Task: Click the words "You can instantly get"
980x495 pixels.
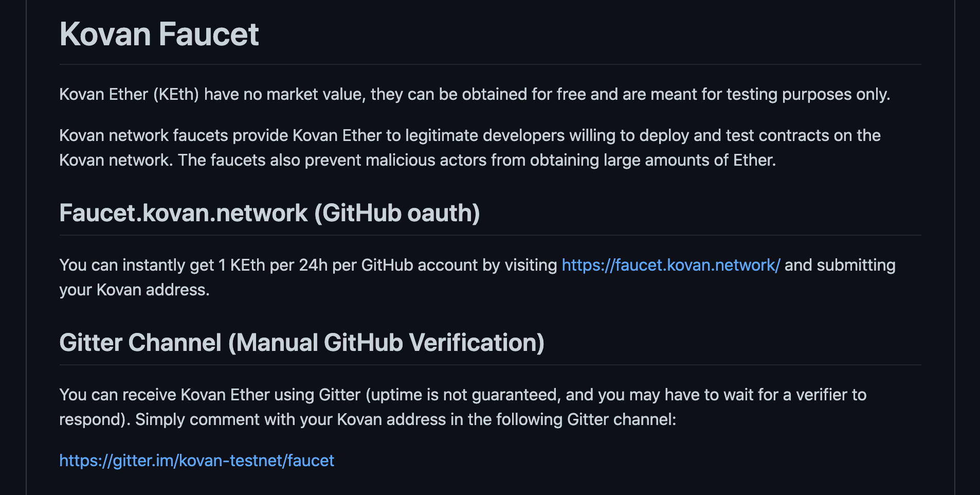Action: click(137, 265)
